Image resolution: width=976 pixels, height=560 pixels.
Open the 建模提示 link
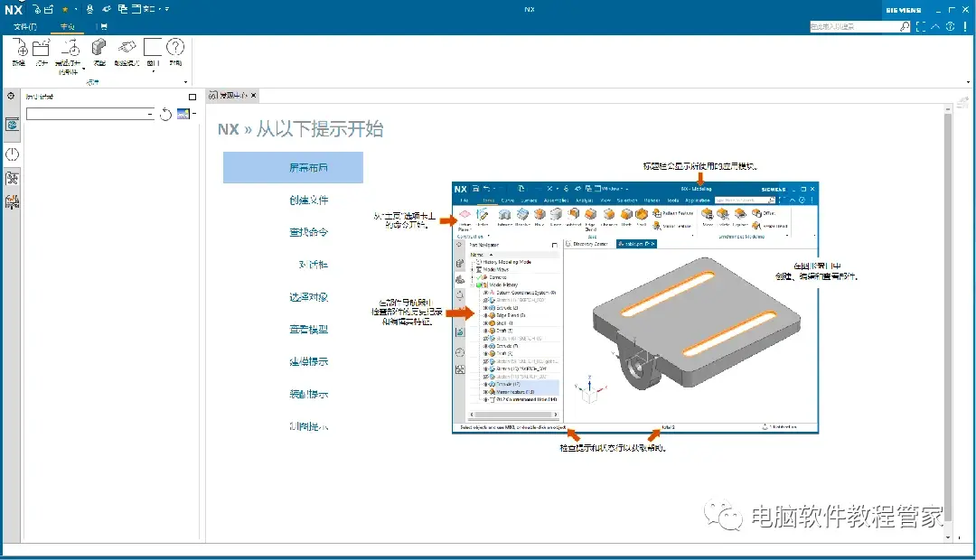(308, 361)
